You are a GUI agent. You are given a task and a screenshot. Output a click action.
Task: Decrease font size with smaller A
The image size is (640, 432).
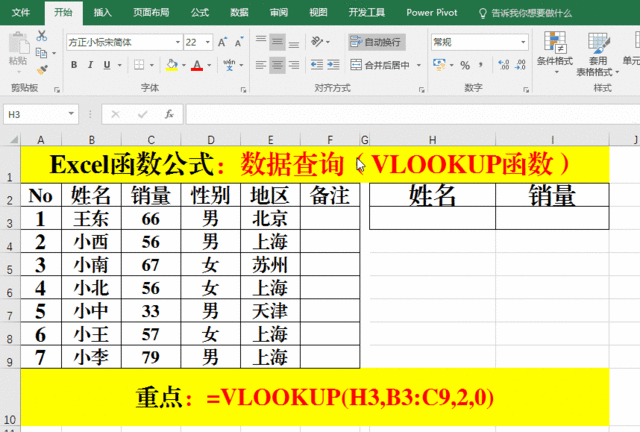(x=239, y=42)
